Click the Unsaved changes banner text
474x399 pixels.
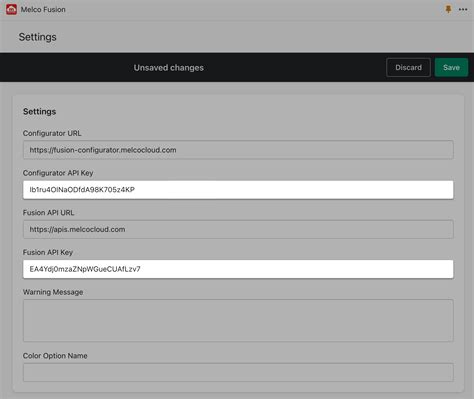click(169, 68)
